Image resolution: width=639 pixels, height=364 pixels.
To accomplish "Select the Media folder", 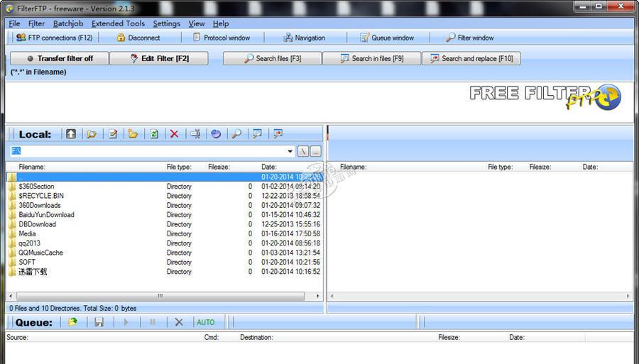I will coord(27,233).
